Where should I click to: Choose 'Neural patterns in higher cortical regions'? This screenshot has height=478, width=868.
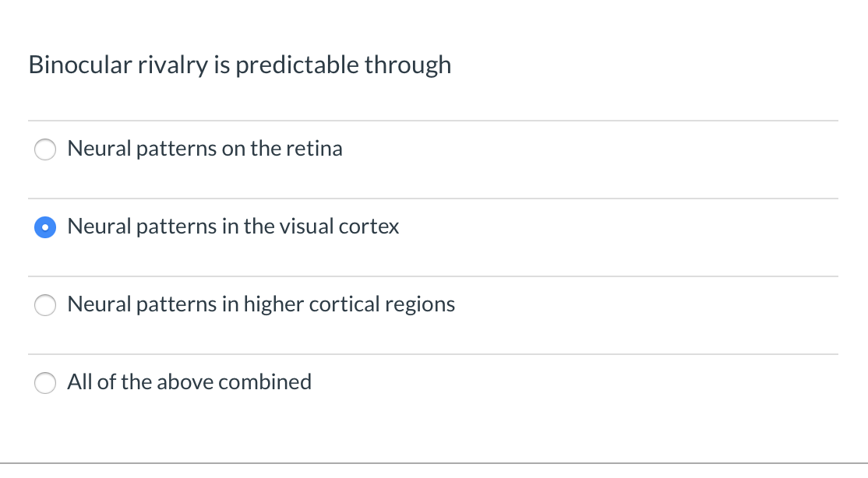[x=45, y=305]
